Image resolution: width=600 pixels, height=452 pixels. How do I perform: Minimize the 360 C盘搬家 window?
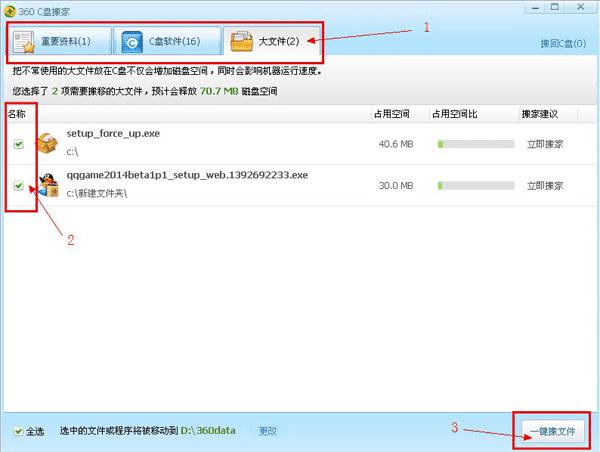[536, 8]
